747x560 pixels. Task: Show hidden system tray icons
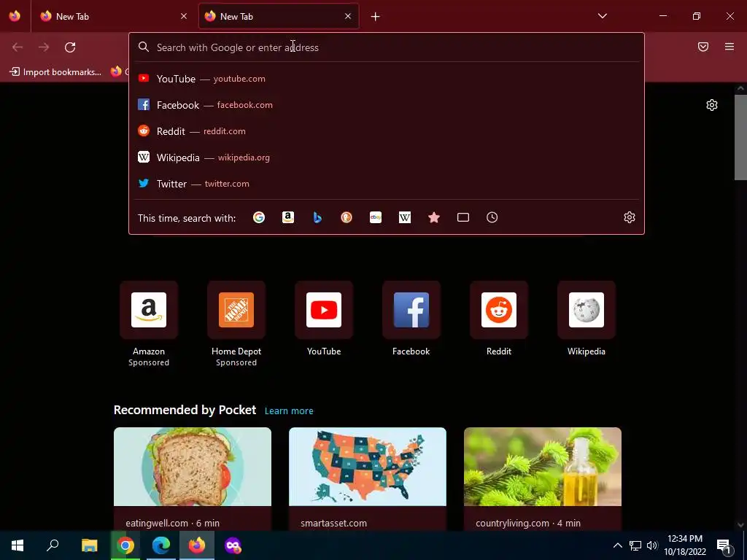click(x=617, y=545)
